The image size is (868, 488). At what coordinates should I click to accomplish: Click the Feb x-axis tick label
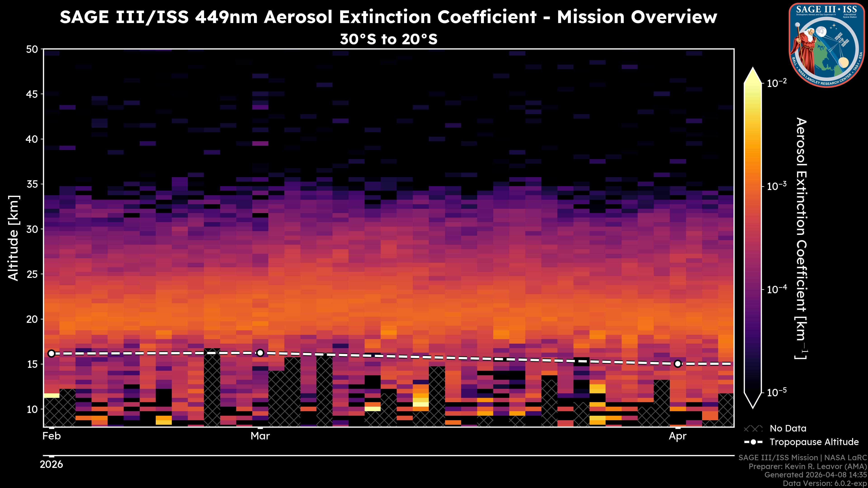tap(52, 436)
